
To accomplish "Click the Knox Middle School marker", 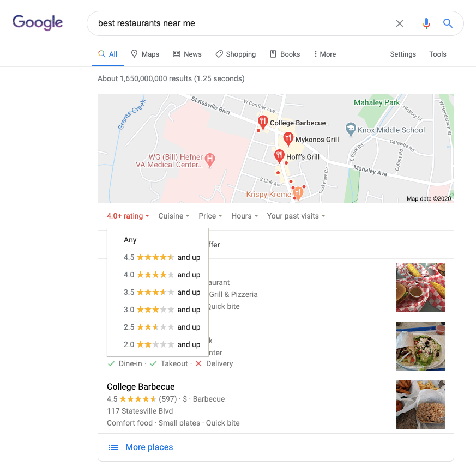I will pyautogui.click(x=351, y=129).
